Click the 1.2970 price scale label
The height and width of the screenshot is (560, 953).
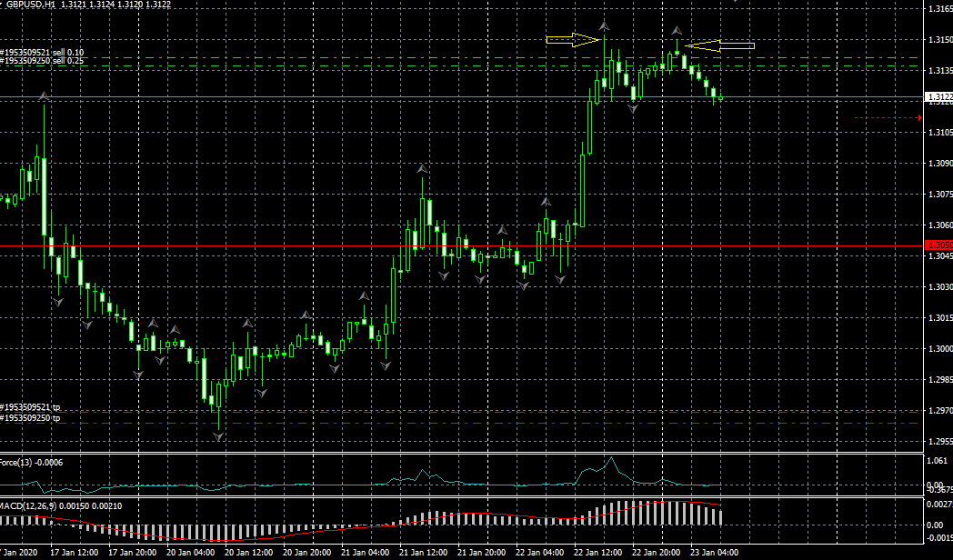[940, 411]
